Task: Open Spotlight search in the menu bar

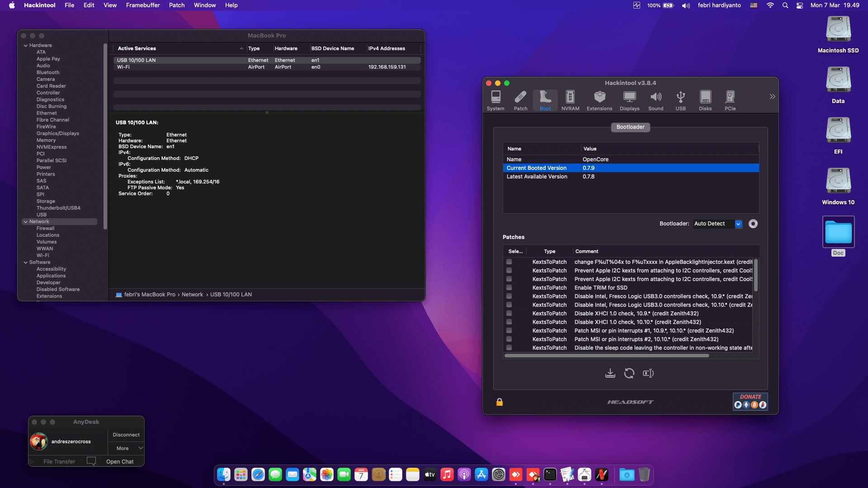Action: (x=785, y=5)
